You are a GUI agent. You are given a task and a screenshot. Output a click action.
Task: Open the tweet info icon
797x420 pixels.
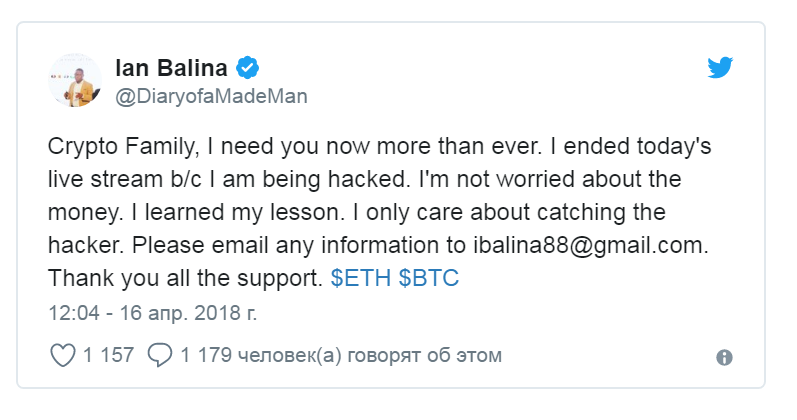724,357
